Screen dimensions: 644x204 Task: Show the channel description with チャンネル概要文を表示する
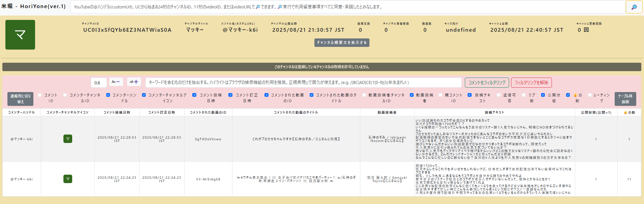click(342, 42)
